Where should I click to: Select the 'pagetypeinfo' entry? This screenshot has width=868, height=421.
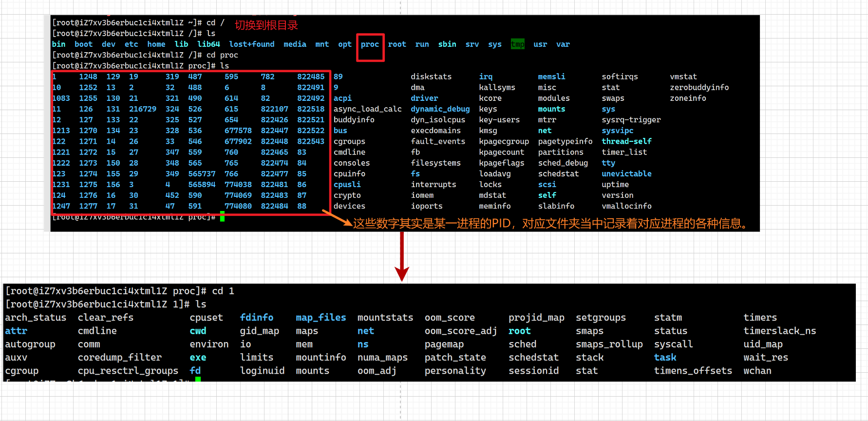click(565, 142)
